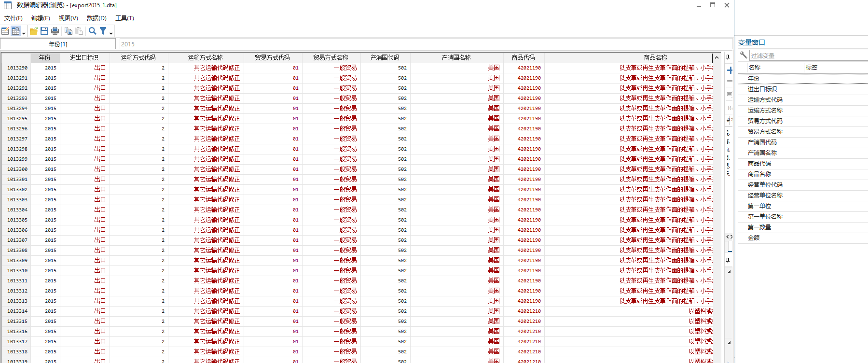Click the copy icon in toolbar
The height and width of the screenshot is (363, 868).
tap(69, 31)
